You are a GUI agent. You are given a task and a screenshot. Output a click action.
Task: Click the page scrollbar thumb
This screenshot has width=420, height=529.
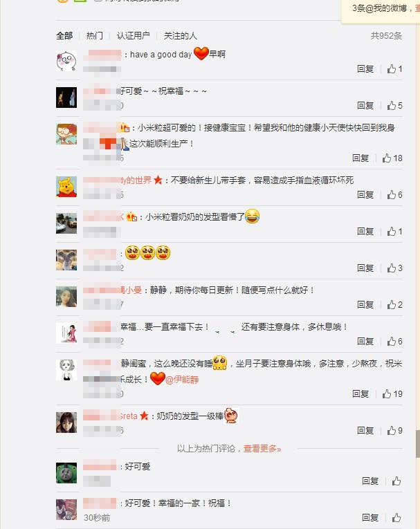coord(418,444)
